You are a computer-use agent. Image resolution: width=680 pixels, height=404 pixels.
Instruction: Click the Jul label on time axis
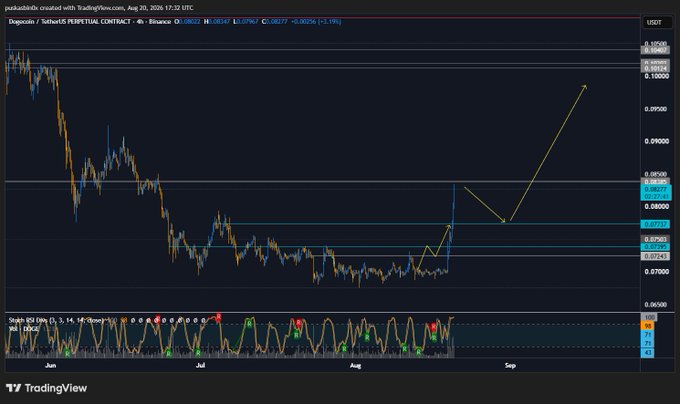pos(200,365)
